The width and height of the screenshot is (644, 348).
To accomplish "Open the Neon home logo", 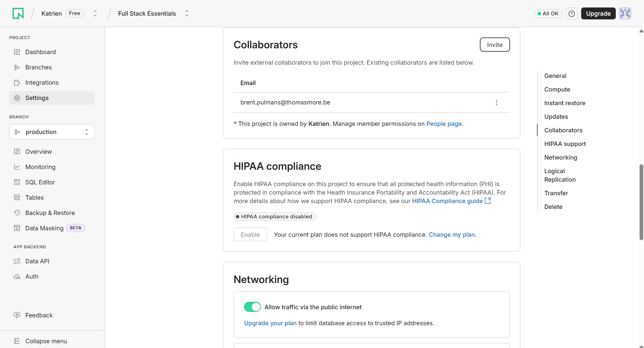I will [x=18, y=13].
